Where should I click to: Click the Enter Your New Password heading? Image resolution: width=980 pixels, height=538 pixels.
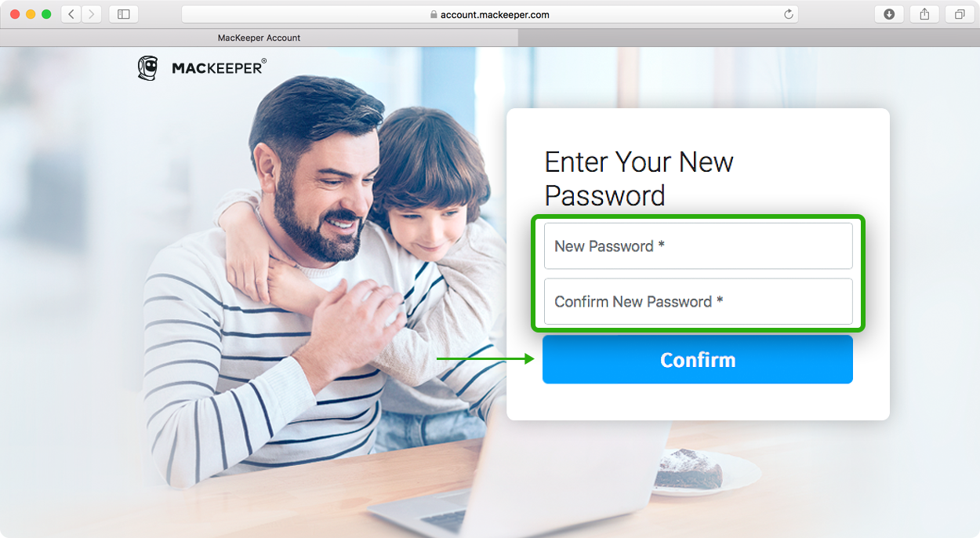point(639,179)
